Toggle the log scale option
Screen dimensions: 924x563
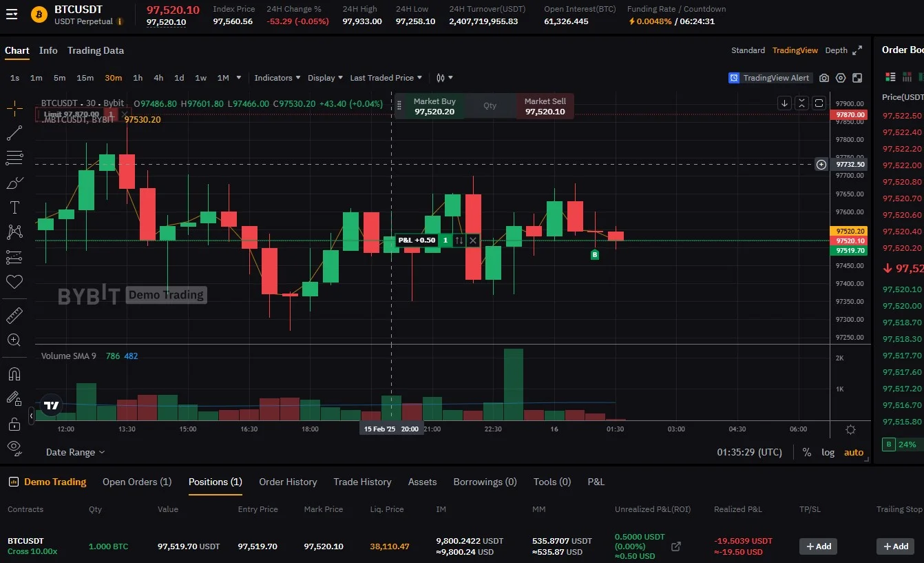pos(828,453)
